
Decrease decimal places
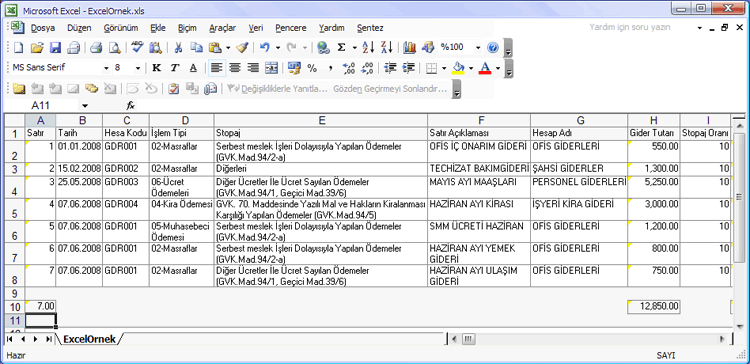(x=367, y=68)
